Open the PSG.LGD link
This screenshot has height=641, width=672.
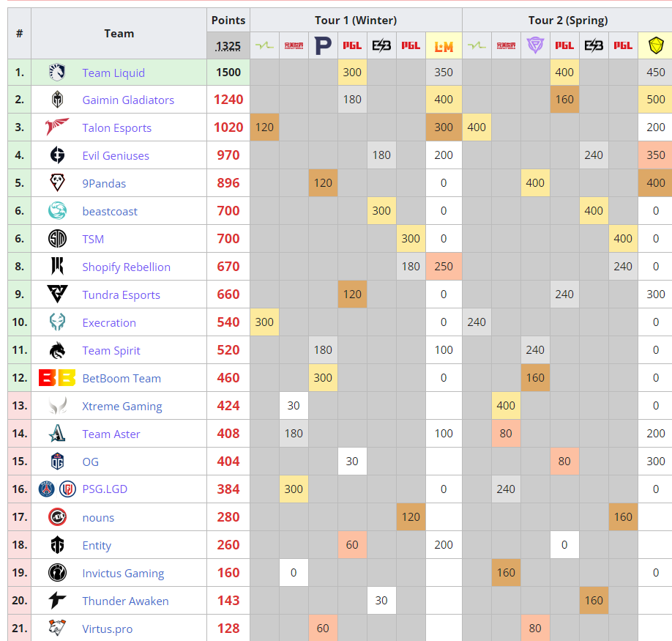coord(105,489)
